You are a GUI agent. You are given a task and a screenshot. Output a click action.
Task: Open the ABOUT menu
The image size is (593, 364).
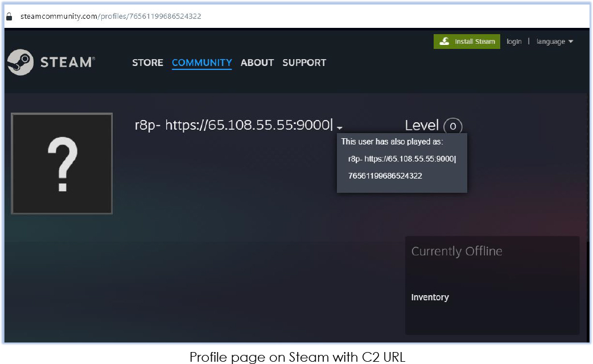[257, 63]
